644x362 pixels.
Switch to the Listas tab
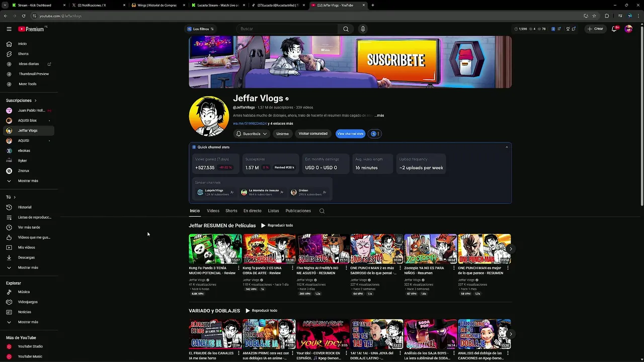coord(274,211)
